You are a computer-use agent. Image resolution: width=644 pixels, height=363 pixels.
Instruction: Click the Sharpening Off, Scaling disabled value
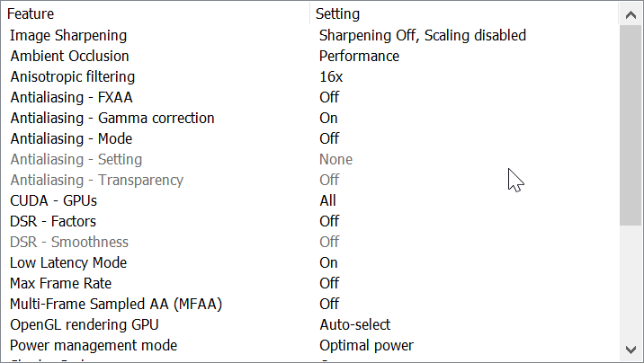[x=423, y=35]
